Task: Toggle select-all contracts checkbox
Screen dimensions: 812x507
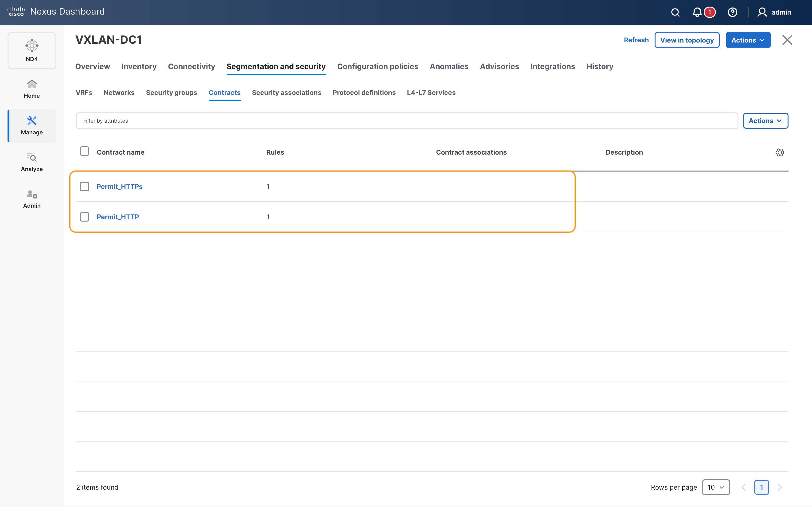Action: point(85,151)
